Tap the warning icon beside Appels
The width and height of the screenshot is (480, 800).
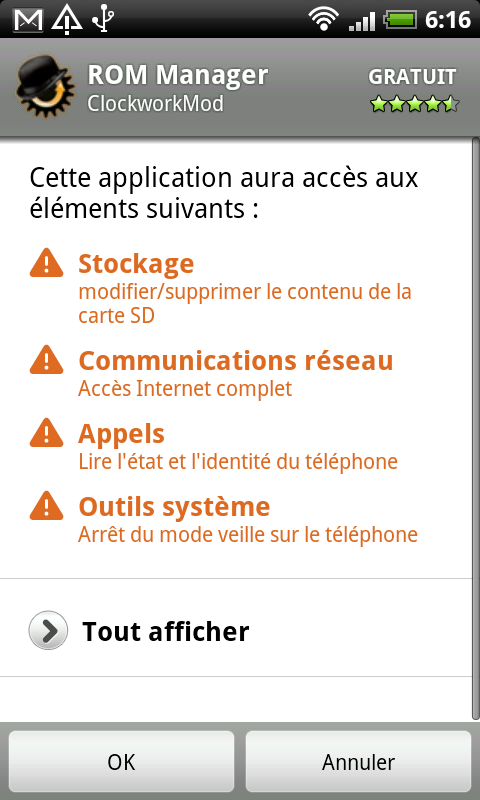[46, 433]
